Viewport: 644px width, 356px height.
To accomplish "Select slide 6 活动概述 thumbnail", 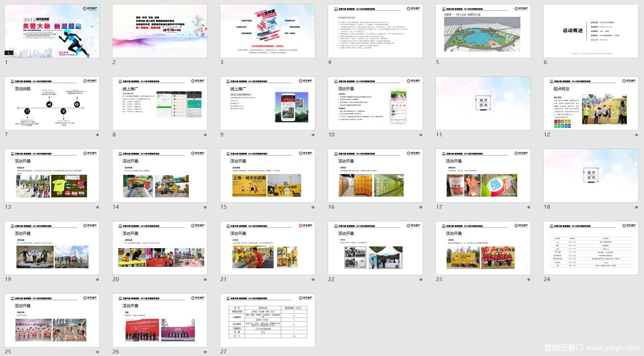I will tap(591, 31).
